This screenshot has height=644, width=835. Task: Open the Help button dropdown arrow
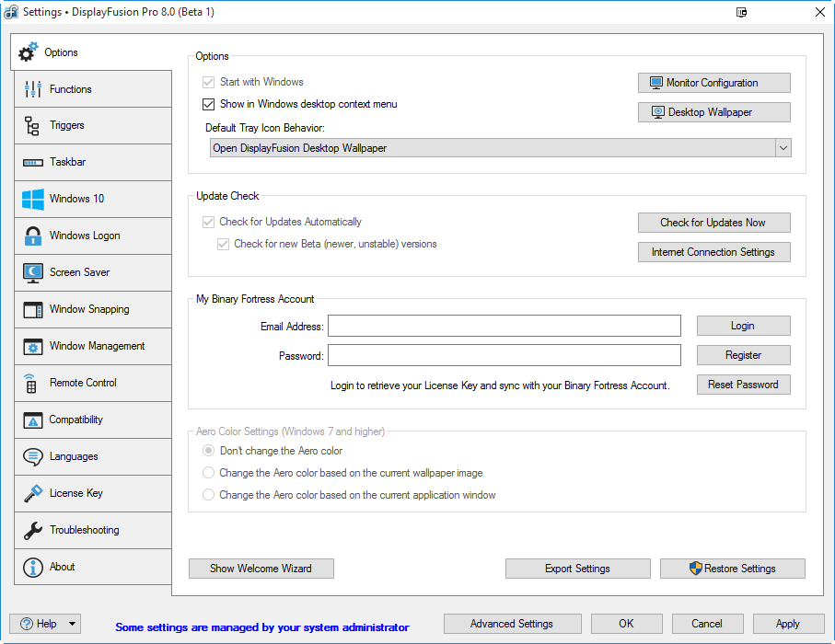[x=72, y=624]
